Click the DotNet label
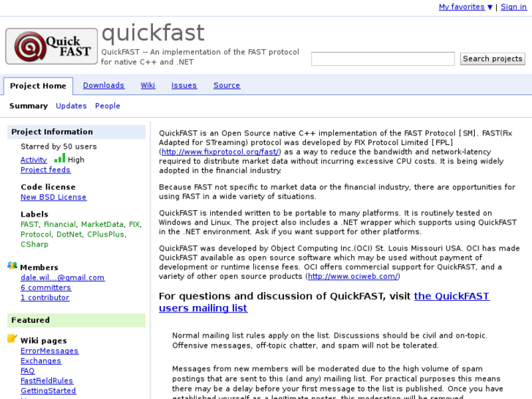The width and height of the screenshot is (532, 399). tap(70, 234)
